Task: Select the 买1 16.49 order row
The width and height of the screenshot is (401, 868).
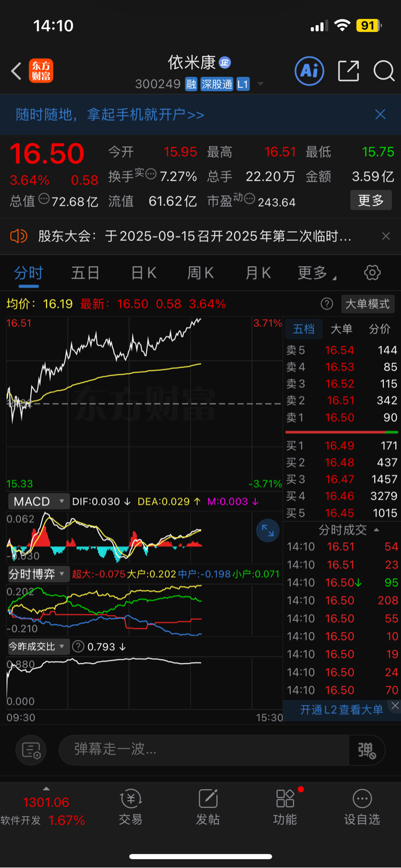Action: click(x=341, y=446)
